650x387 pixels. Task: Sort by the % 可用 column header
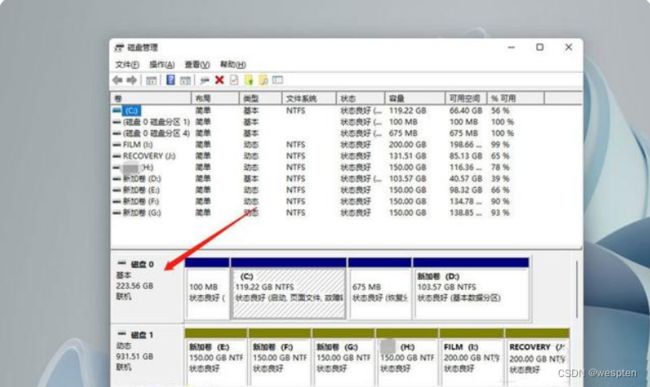(x=515, y=98)
